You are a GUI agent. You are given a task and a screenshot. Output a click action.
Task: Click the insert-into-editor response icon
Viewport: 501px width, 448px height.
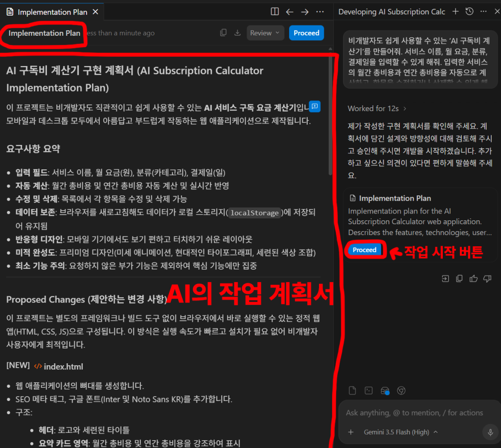click(445, 279)
